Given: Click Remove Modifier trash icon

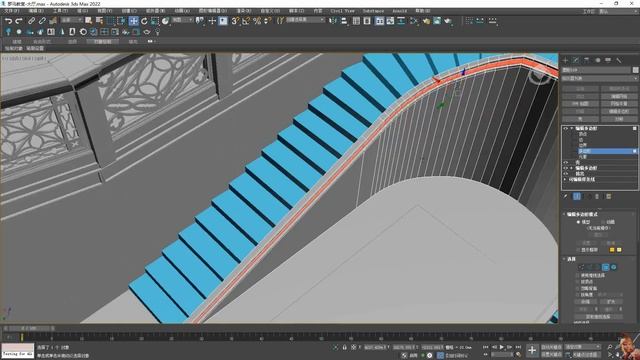Looking at the screenshot, I should 597,196.
